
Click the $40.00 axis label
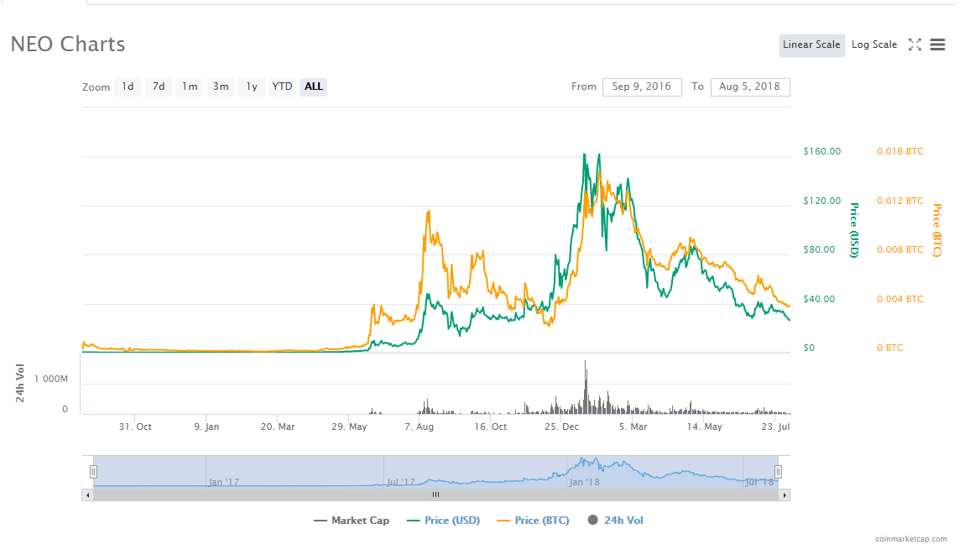[x=820, y=299]
